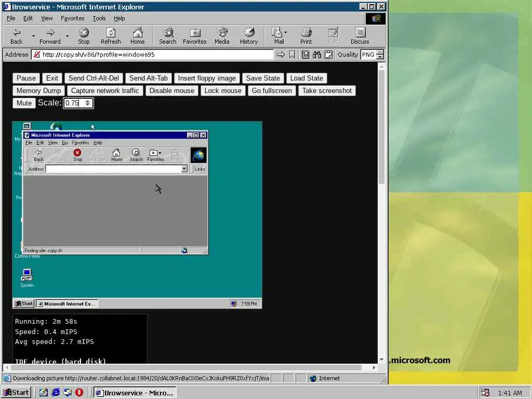Click Capture network traffic button
The width and height of the screenshot is (532, 399).
(105, 90)
